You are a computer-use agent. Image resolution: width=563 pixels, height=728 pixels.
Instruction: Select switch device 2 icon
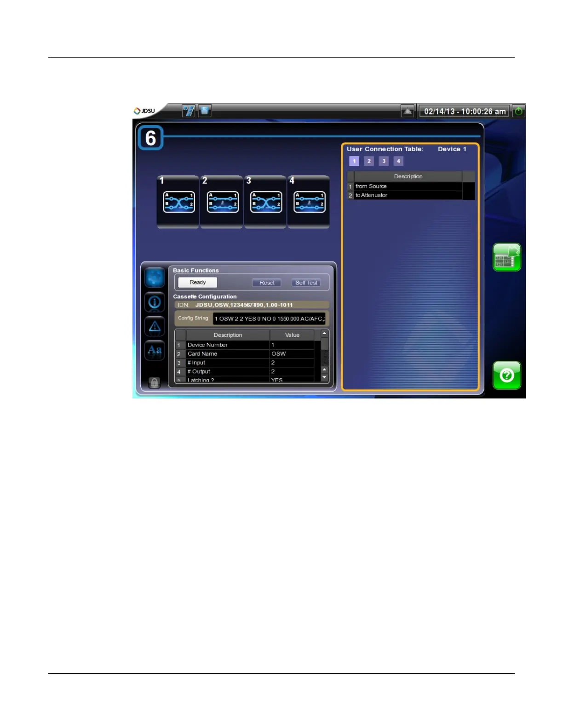222,202
